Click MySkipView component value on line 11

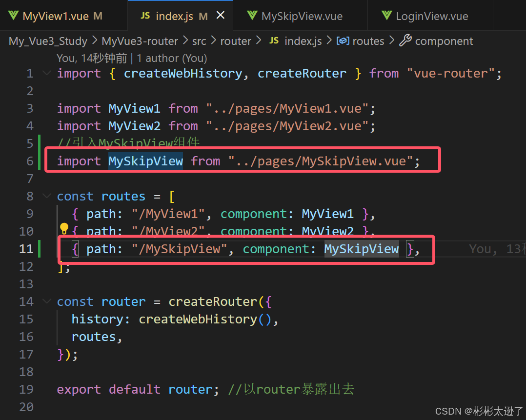tap(361, 249)
